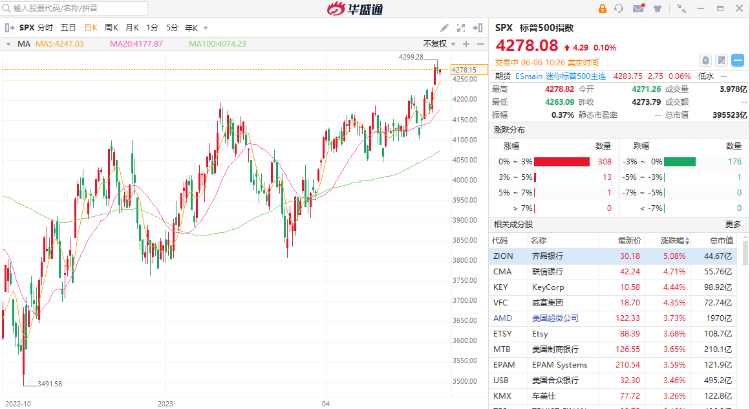Click the stock search input field
The width and height of the screenshot is (750, 409).
pos(74,8)
